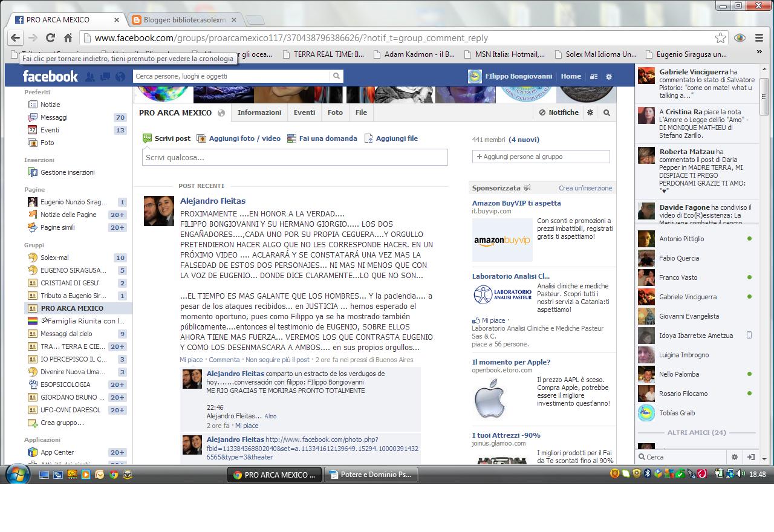The image size is (774, 532).
Task: Open the (4 nuovi) members link
Action: click(x=524, y=140)
